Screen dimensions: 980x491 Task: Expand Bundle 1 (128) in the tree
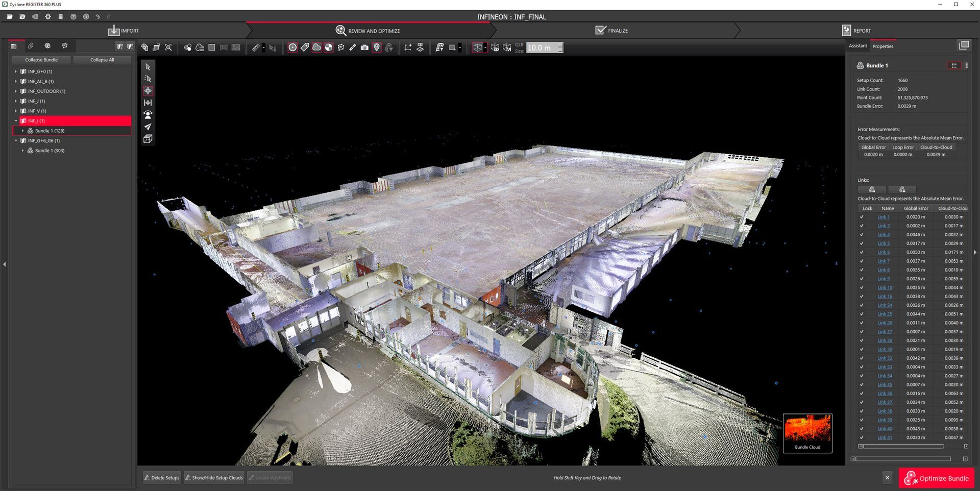(23, 131)
